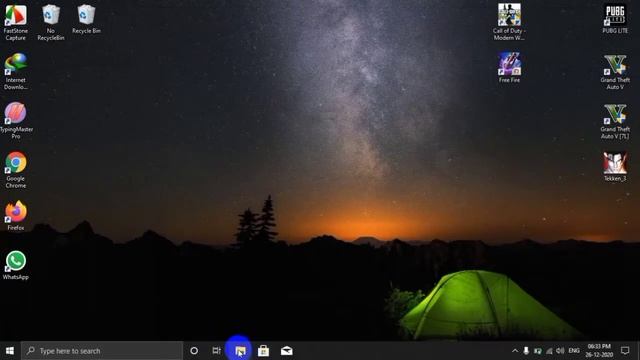Click the Type here to search box

[102, 351]
